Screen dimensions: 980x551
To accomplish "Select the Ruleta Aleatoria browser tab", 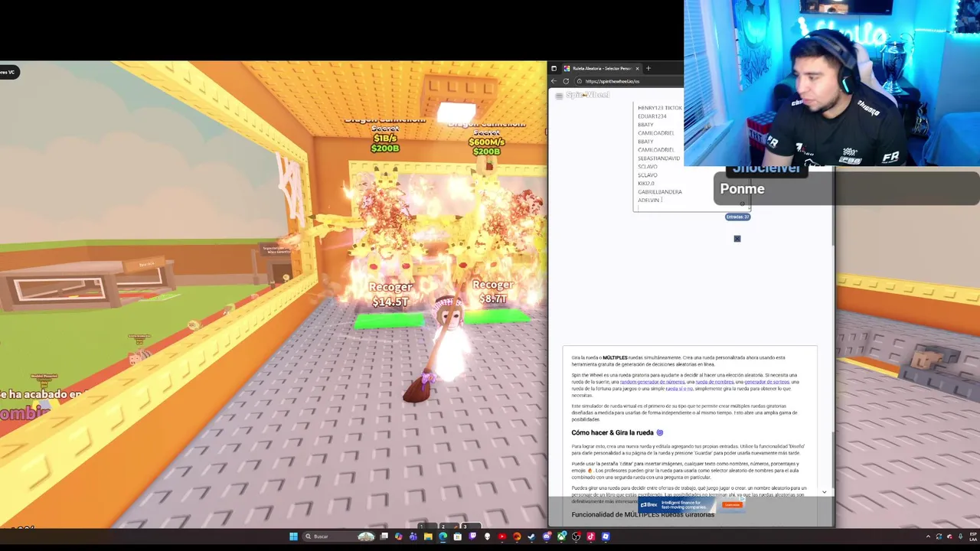I will (x=603, y=69).
